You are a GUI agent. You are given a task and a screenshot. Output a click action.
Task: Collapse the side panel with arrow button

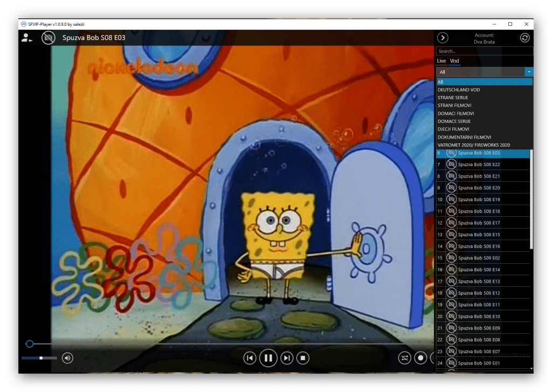443,38
